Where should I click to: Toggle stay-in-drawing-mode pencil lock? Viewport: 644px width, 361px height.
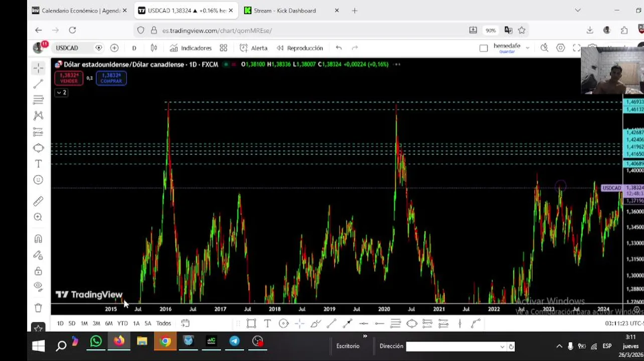[38, 255]
